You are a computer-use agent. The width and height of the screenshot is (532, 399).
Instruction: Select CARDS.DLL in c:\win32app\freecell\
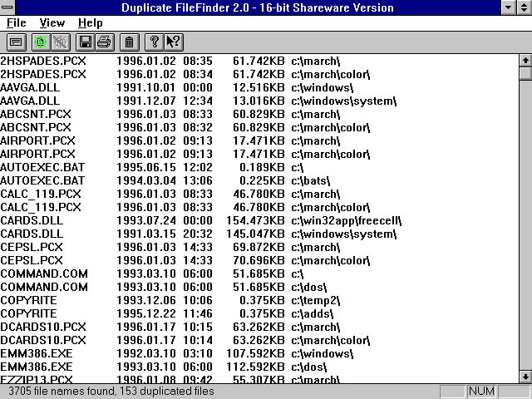(30, 220)
